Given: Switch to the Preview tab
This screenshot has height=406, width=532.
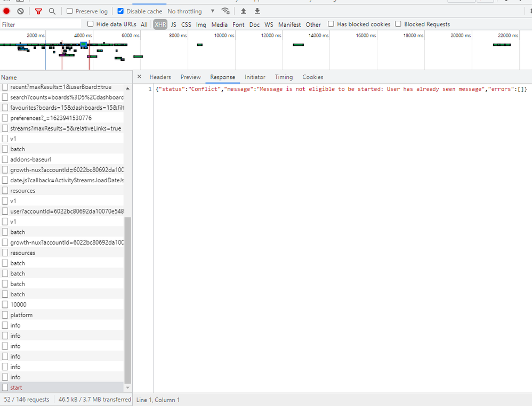Looking at the screenshot, I should click(x=190, y=77).
